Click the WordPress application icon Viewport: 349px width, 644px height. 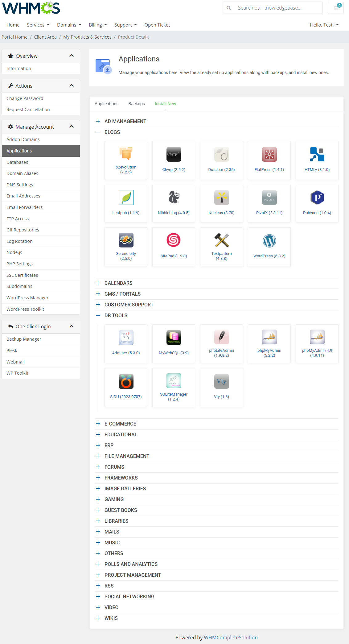click(269, 241)
